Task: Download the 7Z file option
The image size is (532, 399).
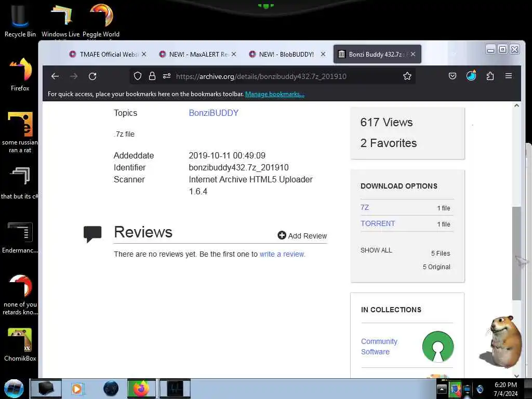Action: 365,207
